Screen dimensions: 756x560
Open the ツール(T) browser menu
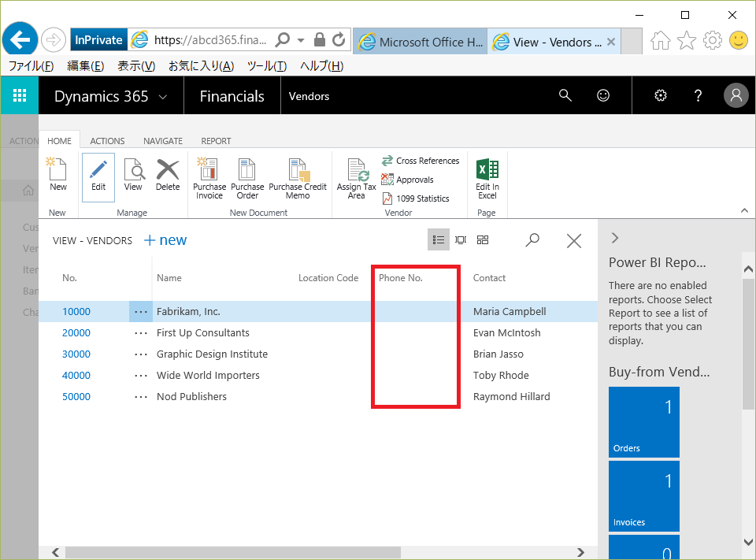(267, 65)
